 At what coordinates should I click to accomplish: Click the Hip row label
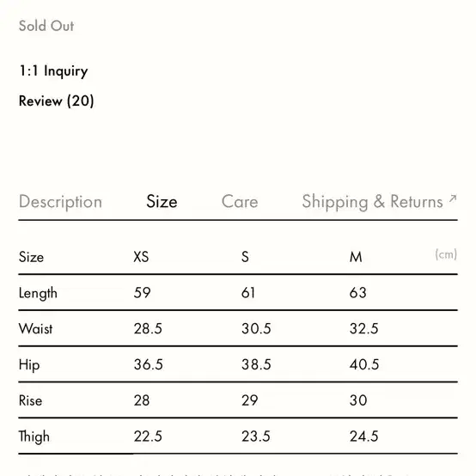pos(29,365)
